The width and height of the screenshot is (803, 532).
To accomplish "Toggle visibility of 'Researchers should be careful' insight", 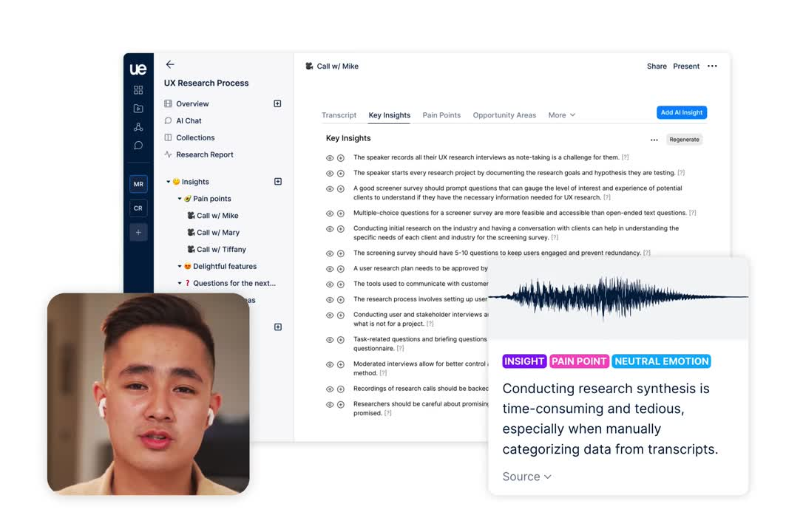I will click(x=330, y=404).
